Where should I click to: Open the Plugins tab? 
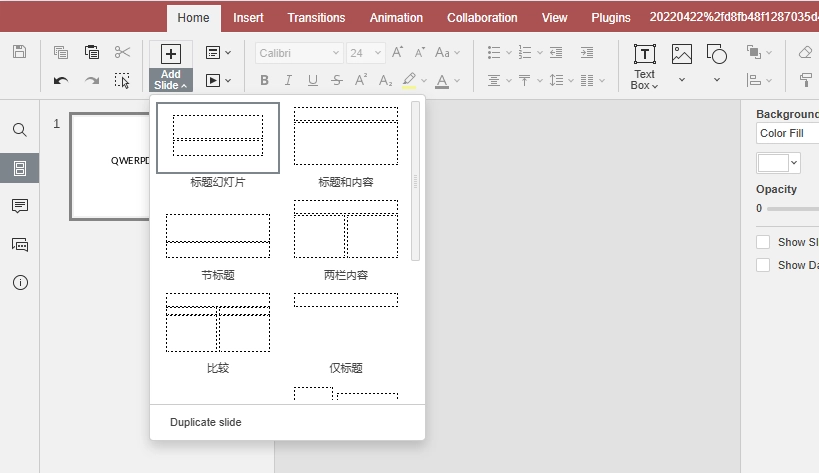pyautogui.click(x=611, y=18)
